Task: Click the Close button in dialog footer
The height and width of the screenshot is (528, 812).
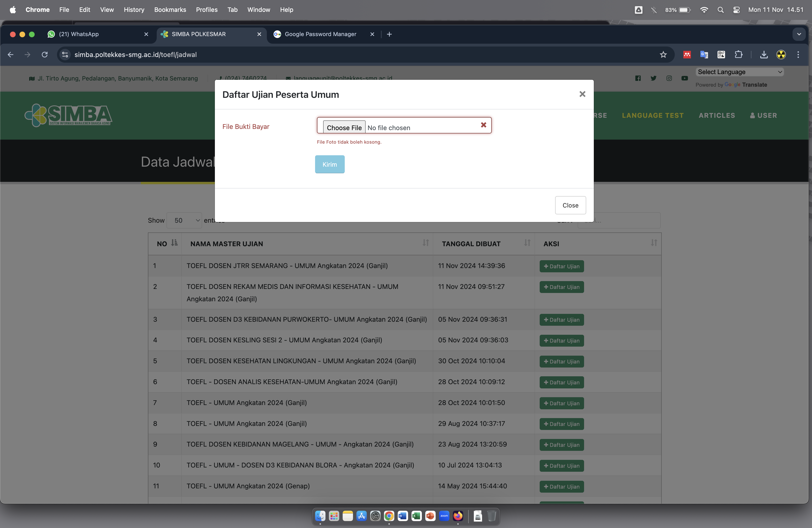Action: click(570, 205)
